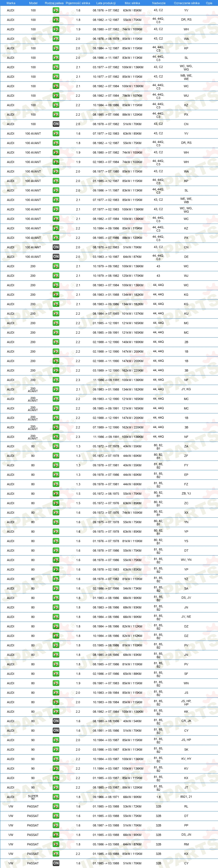Click petrol icon in Audi 80 XX row
Screen dimensions: 218x868
(56, 513)
